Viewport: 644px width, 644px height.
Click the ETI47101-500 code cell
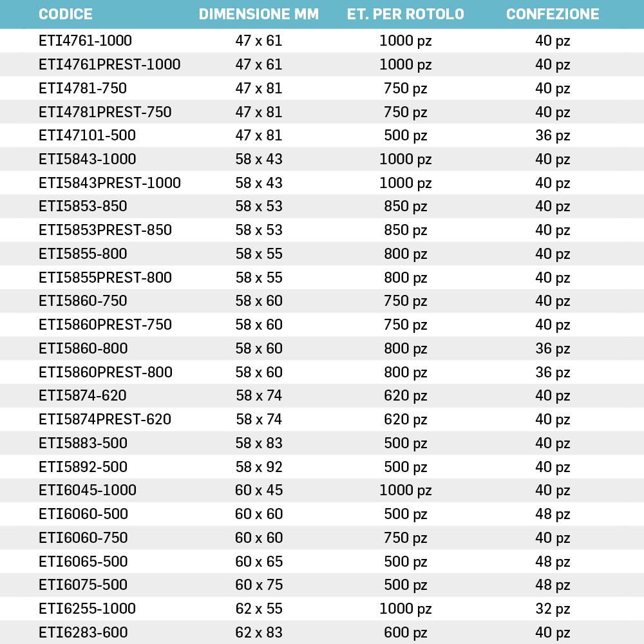87,135
